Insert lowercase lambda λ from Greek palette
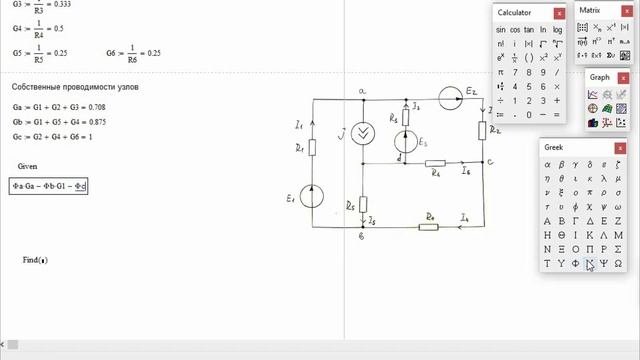 coord(604,179)
